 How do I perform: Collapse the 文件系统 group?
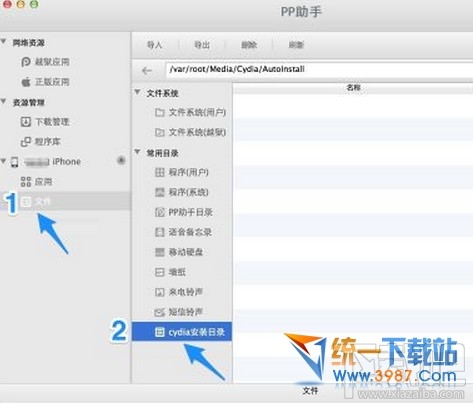[138, 92]
